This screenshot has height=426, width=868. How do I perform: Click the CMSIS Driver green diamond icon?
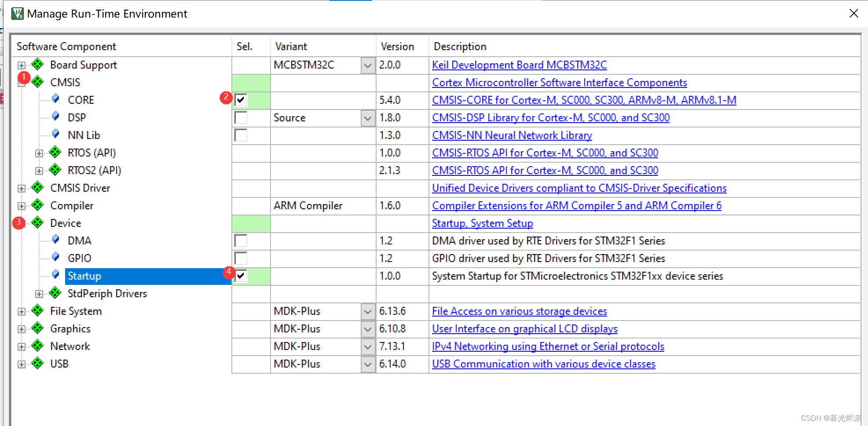pos(38,188)
